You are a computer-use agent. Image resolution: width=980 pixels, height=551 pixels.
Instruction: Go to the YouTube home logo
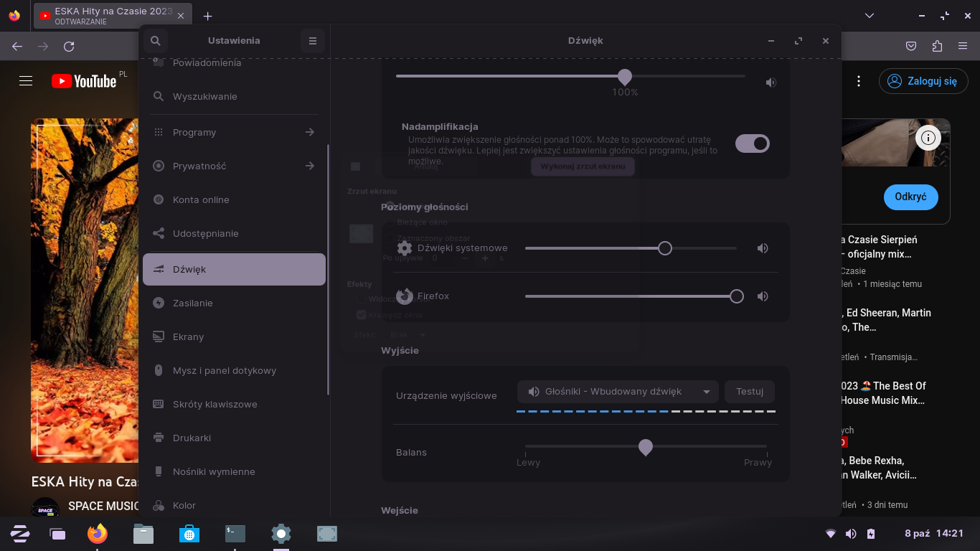[84, 81]
